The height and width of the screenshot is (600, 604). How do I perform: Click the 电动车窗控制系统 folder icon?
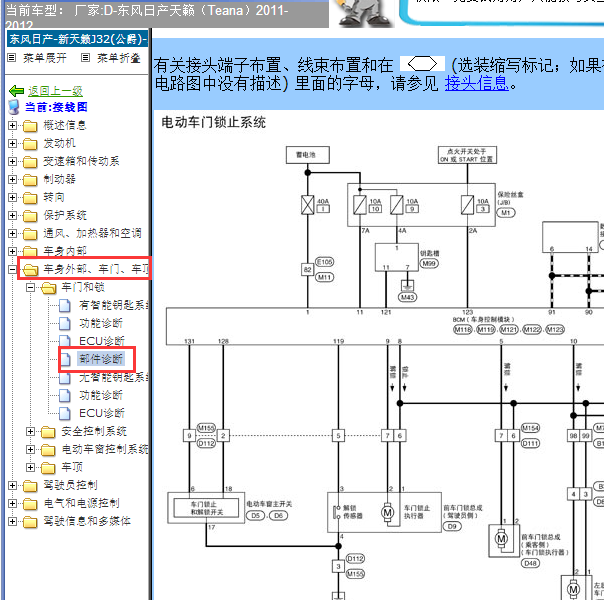click(48, 450)
